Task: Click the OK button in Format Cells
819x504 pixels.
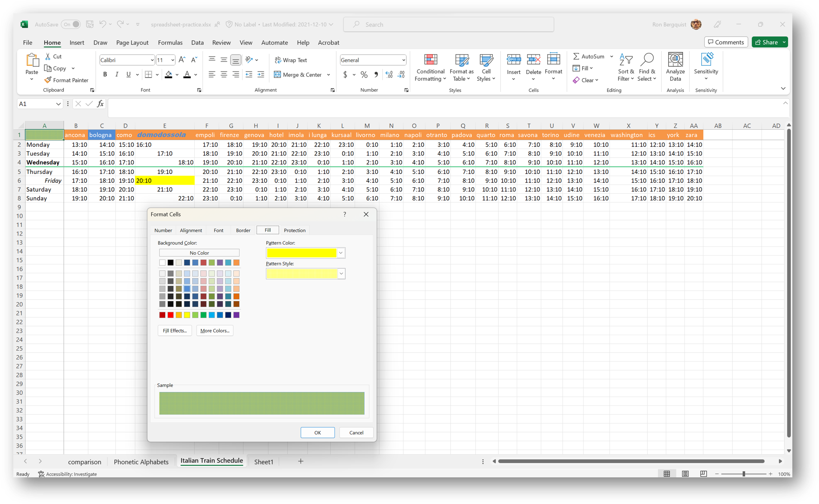Action: [317, 432]
